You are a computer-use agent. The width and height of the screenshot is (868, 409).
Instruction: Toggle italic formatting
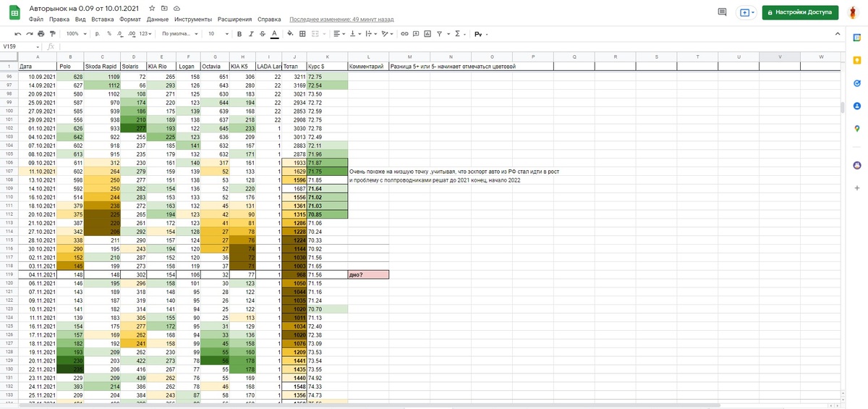250,33
